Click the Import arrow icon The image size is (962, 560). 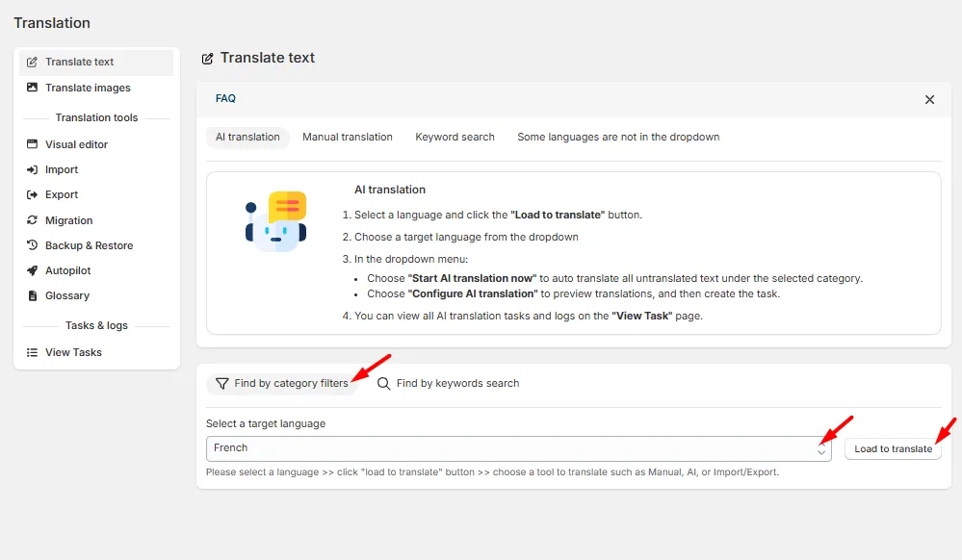click(x=32, y=169)
